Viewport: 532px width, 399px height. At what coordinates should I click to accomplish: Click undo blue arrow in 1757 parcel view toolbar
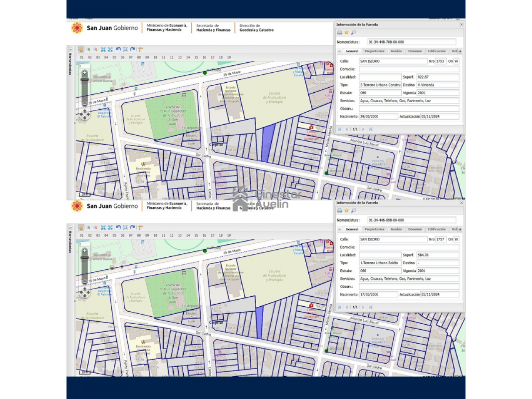118,227
